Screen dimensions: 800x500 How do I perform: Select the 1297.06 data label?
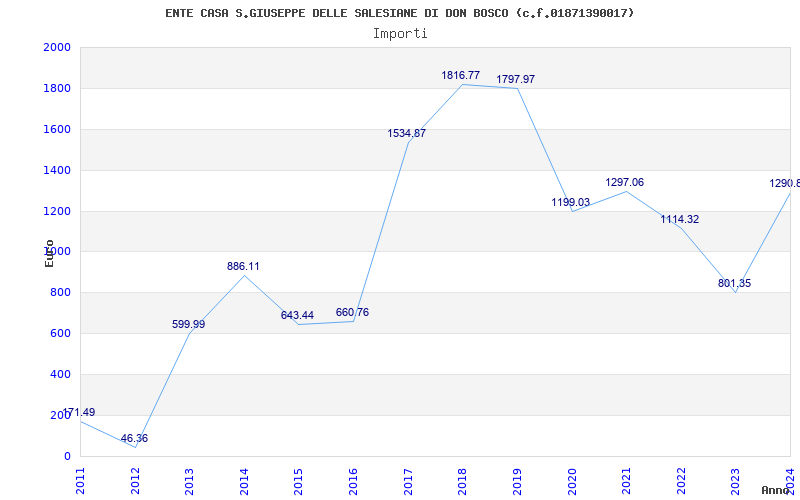(x=624, y=182)
